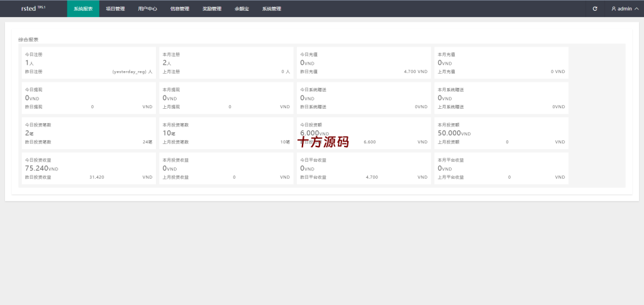The height and width of the screenshot is (305, 644).
Task: Click the 上月注册 label
Action: coord(171,72)
